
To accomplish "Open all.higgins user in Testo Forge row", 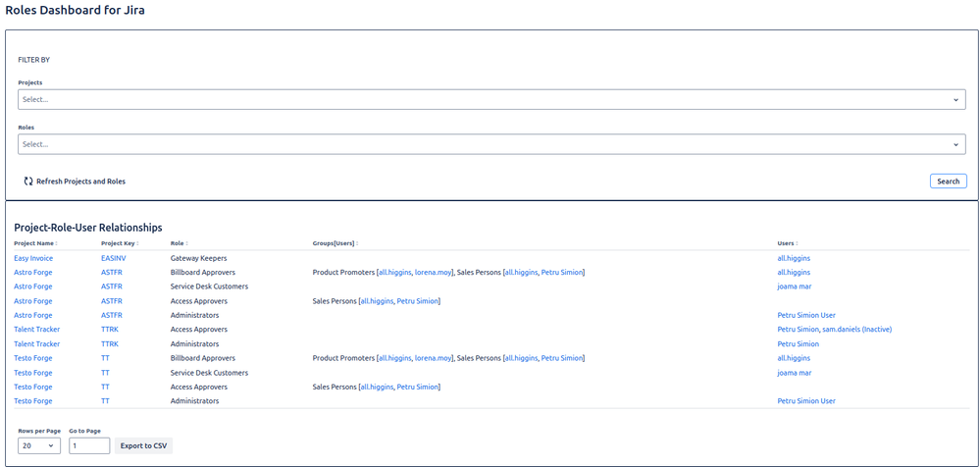I will point(794,358).
